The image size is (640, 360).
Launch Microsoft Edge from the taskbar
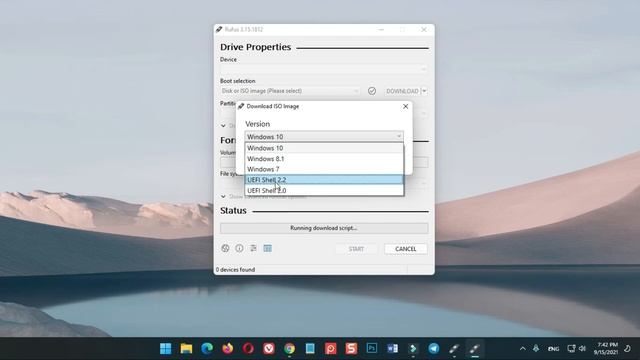click(207, 349)
